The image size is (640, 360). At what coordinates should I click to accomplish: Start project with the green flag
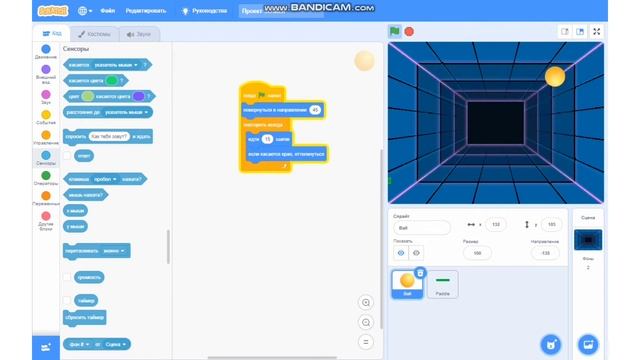tap(395, 31)
